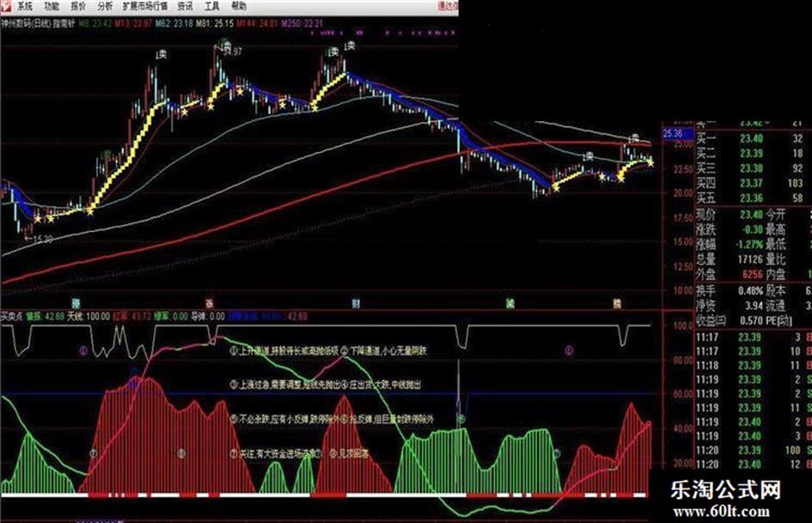Open the 功能 menu
This screenshot has width=812, height=523.
[x=52, y=6]
